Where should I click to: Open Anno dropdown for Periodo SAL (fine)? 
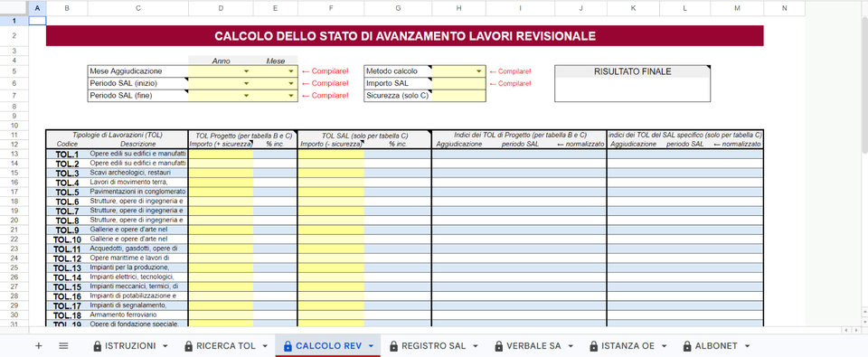(247, 96)
